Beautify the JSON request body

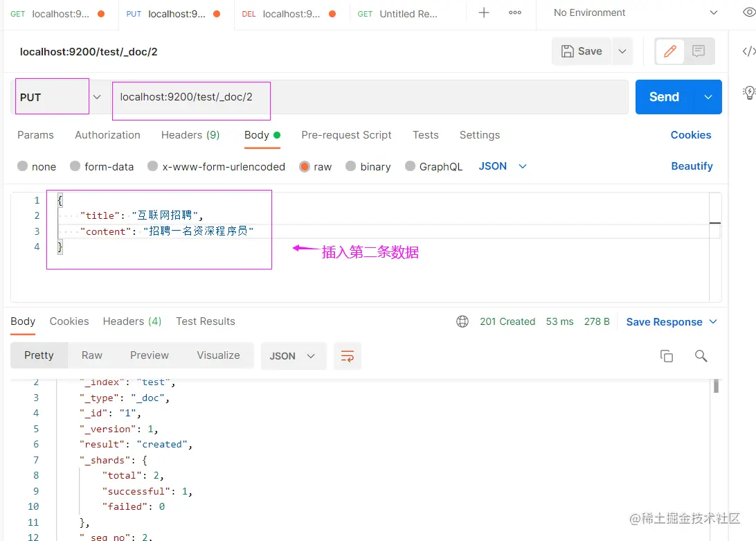(x=692, y=166)
